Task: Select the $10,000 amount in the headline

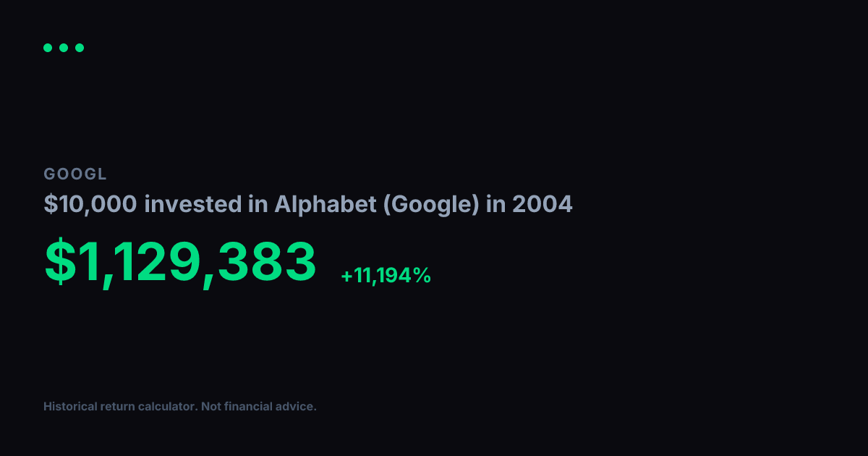Action: click(90, 205)
